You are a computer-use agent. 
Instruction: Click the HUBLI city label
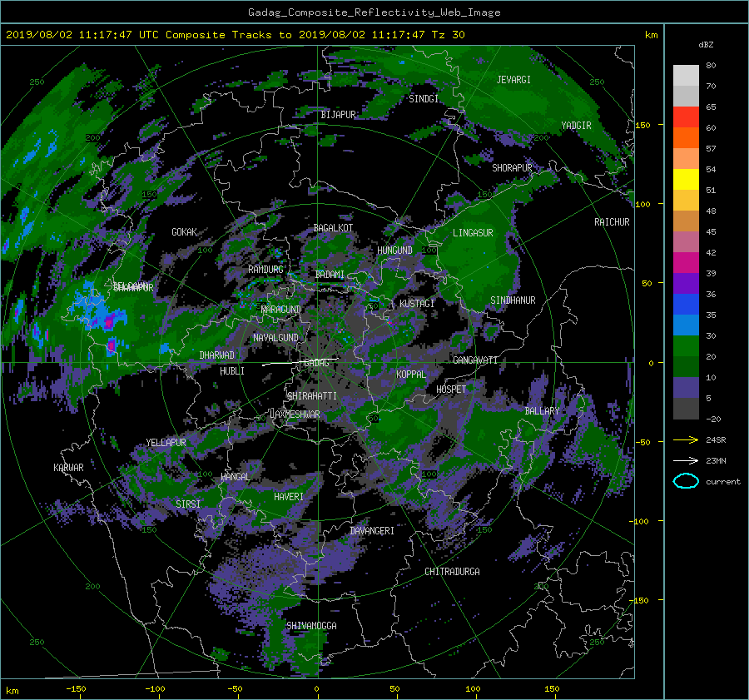coord(232,371)
